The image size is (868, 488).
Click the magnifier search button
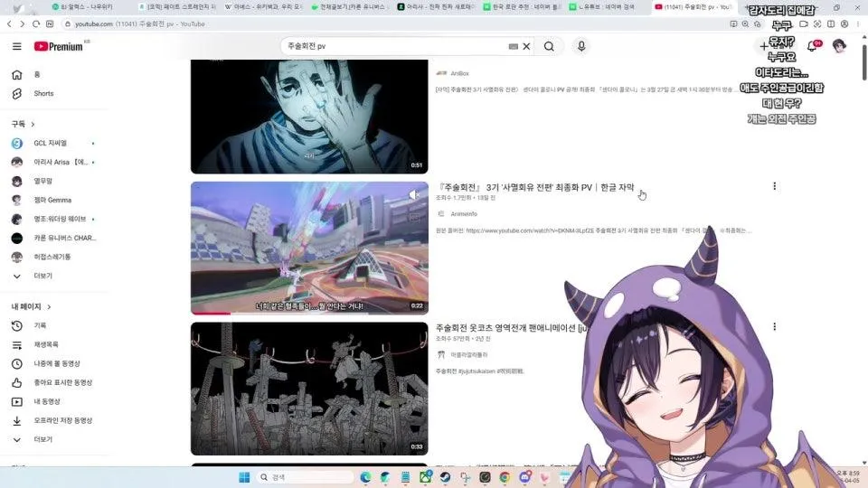[x=549, y=46]
